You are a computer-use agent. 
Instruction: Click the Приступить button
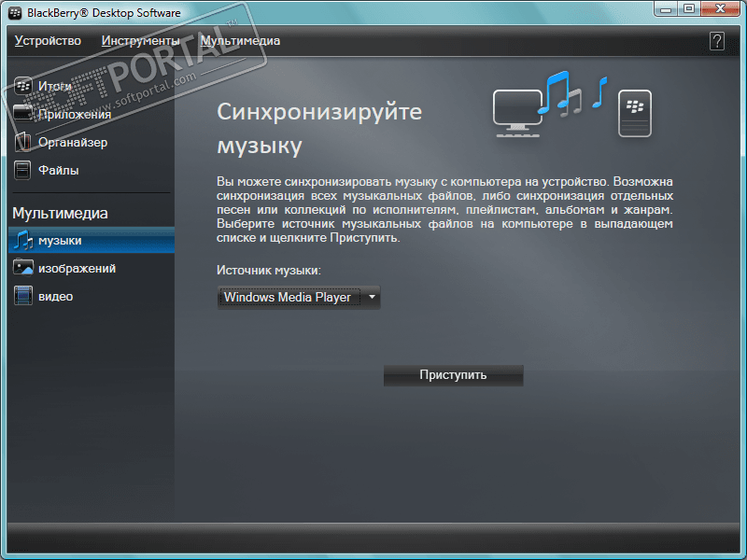click(453, 375)
